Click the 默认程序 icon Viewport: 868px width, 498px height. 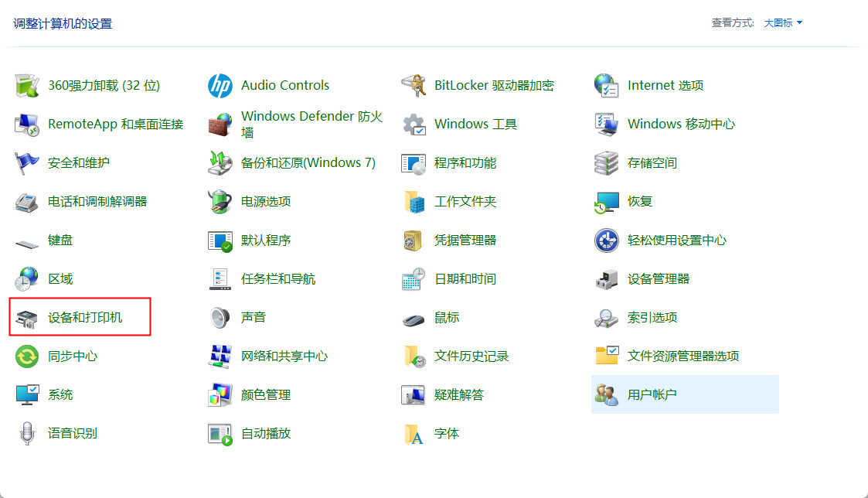point(220,240)
